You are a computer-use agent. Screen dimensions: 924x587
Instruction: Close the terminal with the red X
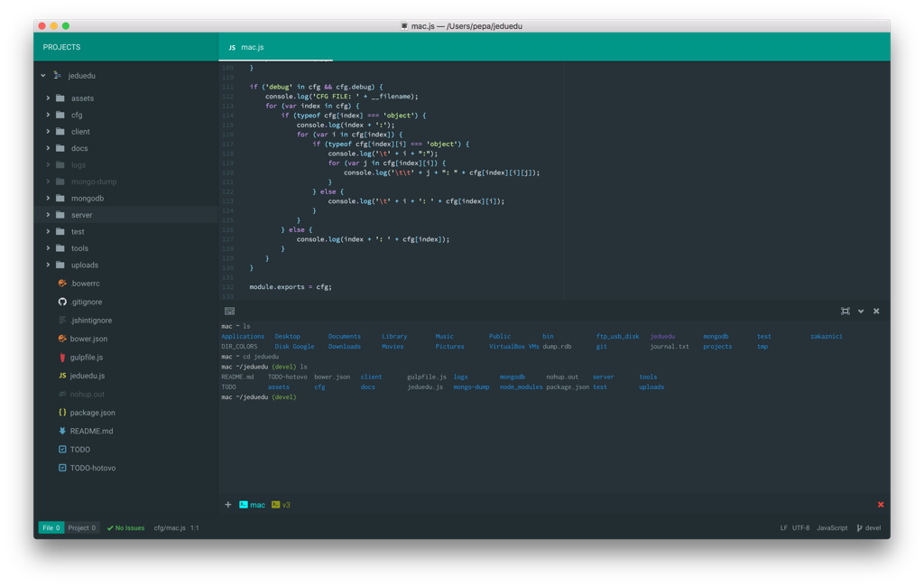[881, 505]
